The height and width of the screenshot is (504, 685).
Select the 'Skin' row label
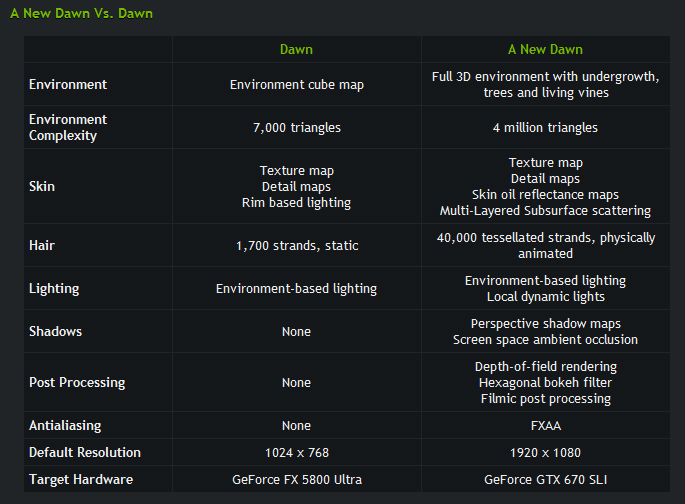(42, 187)
